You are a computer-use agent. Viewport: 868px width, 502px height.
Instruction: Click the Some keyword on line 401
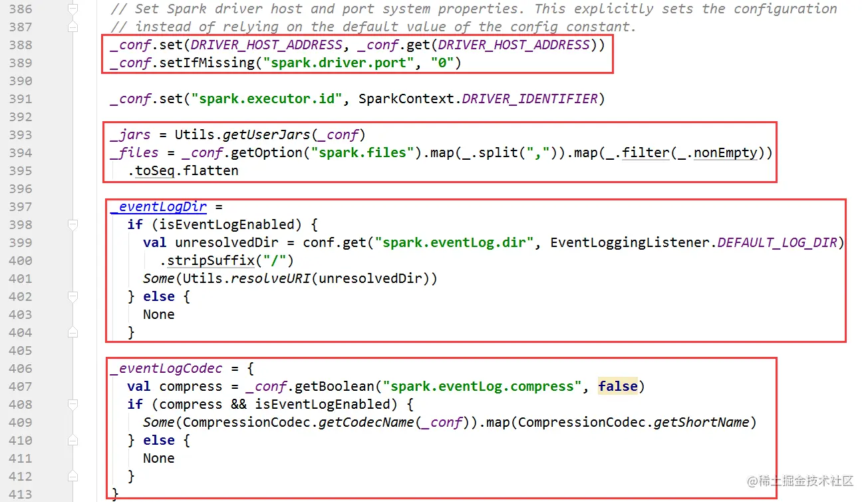159,279
